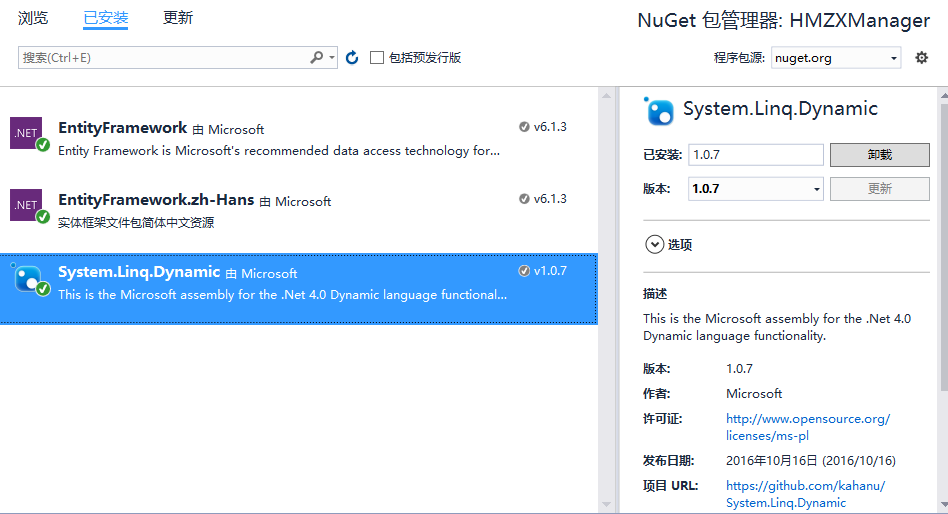Enable the 包括预发行版 checkbox
This screenshot has height=514, width=948.
[x=377, y=57]
